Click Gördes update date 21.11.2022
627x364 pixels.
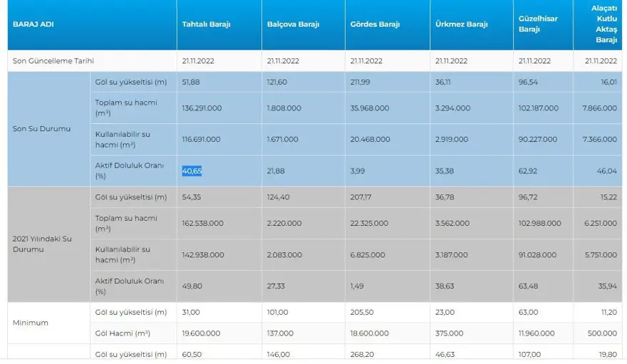coord(367,61)
